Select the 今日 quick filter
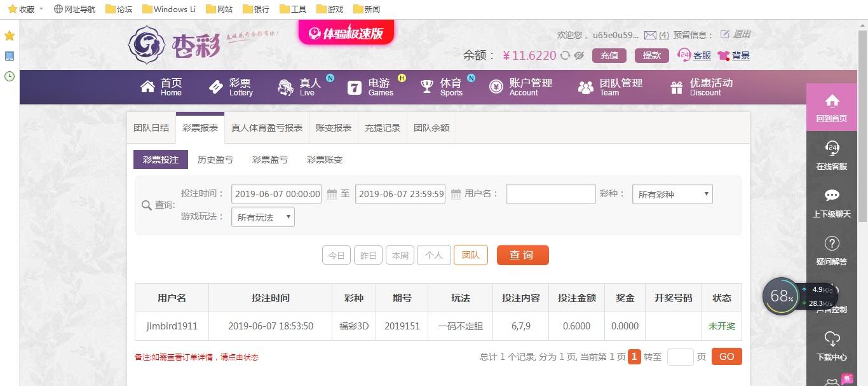868x386 pixels. (x=336, y=255)
